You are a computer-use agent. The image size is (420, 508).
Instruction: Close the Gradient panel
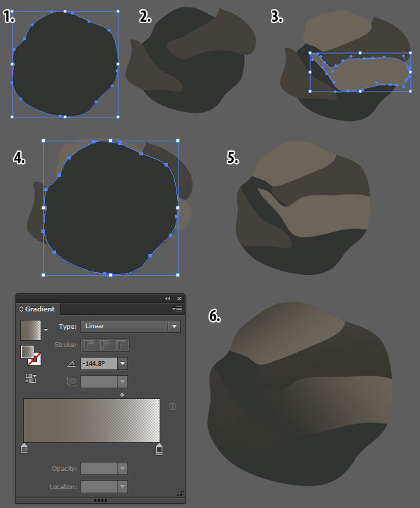pyautogui.click(x=179, y=298)
